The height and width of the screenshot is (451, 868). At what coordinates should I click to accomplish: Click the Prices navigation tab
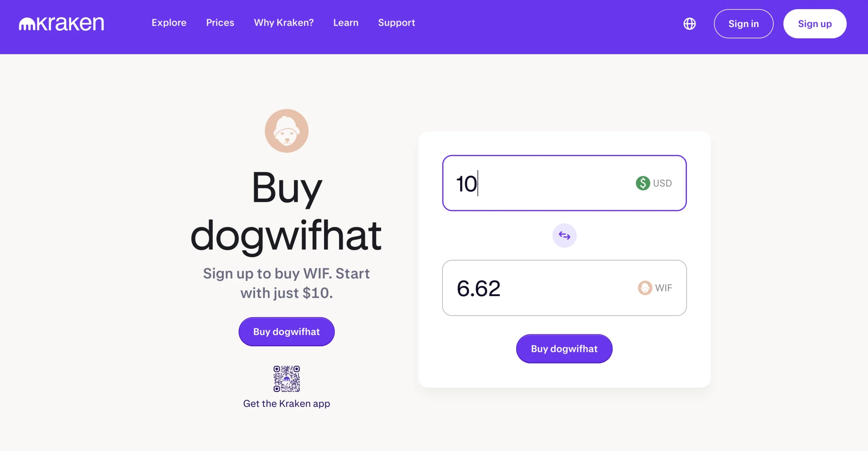(220, 23)
